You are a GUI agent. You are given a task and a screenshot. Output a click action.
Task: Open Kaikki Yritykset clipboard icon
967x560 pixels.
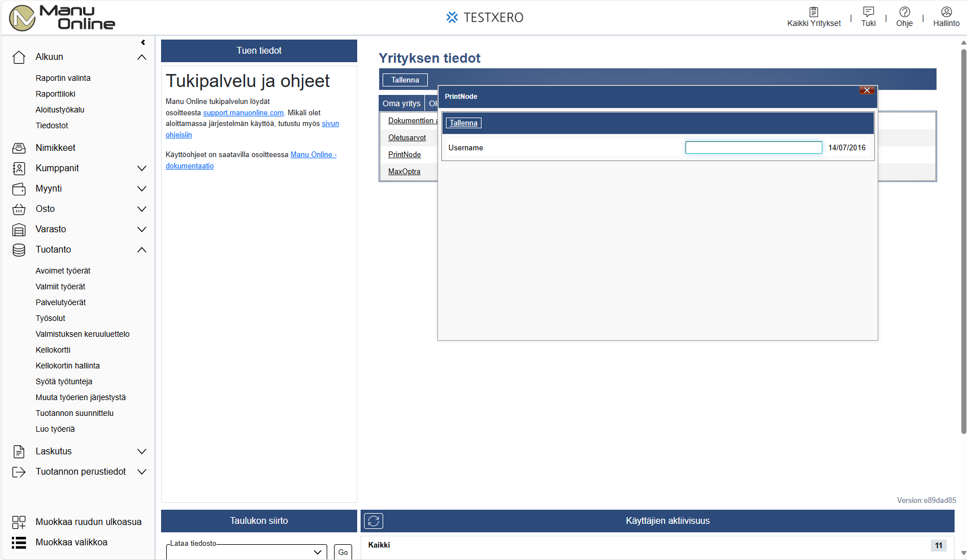point(813,12)
